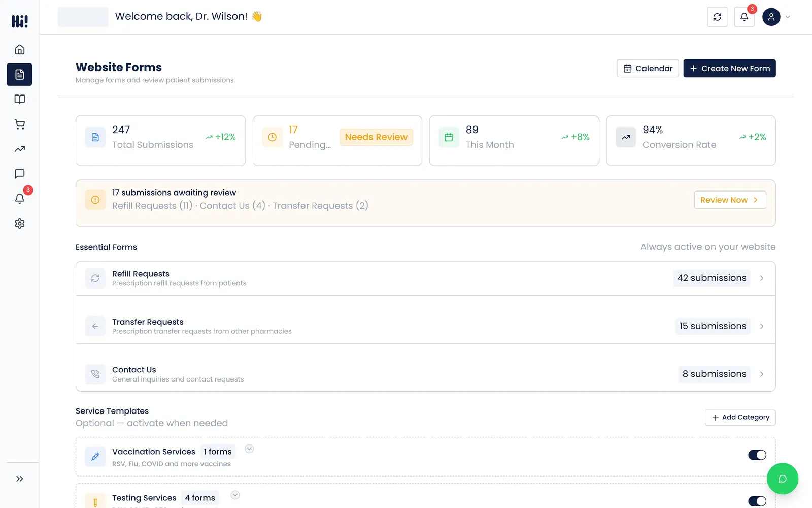
Task: Open notifications bell in the sidebar
Action: [20, 199]
